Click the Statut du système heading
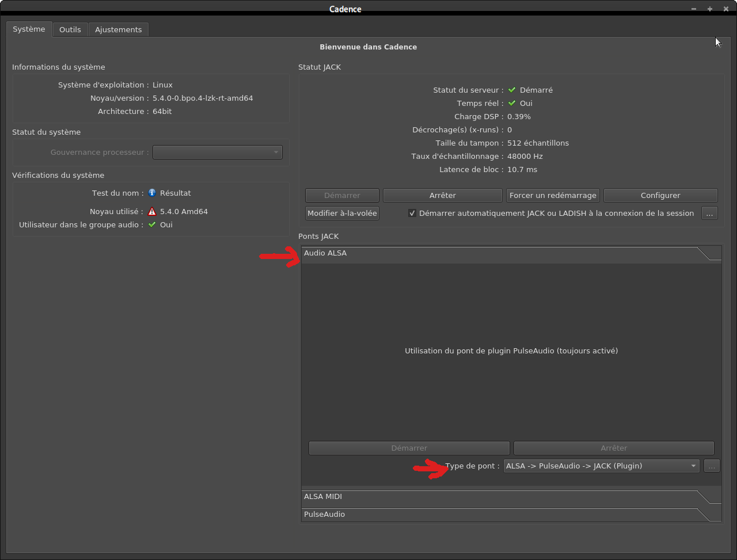The width and height of the screenshot is (737, 560). [x=46, y=132]
